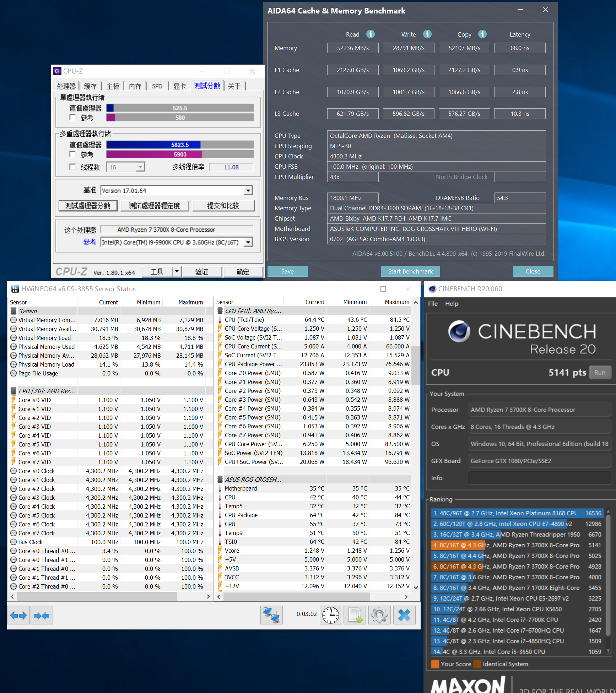
Task: Click HWiNFO log file add icon
Action: click(355, 615)
